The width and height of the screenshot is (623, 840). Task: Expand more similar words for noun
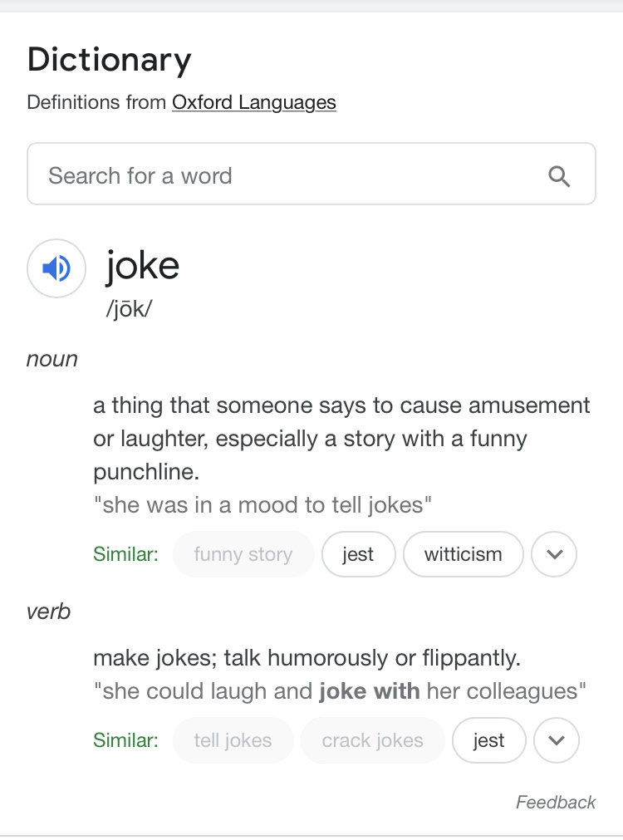tap(554, 554)
